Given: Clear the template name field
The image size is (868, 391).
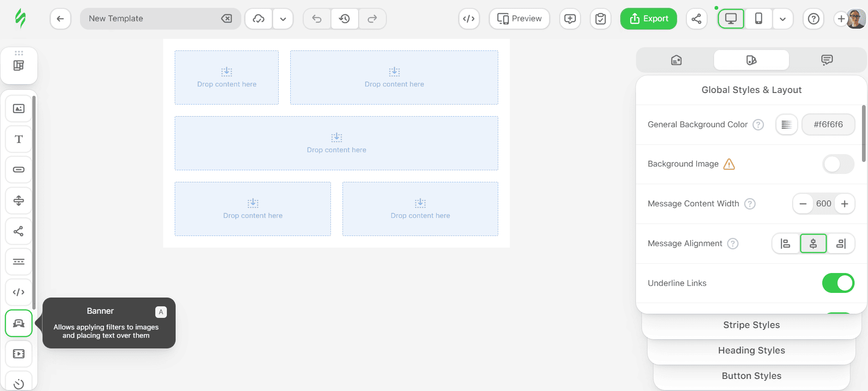Looking at the screenshot, I should [226, 19].
